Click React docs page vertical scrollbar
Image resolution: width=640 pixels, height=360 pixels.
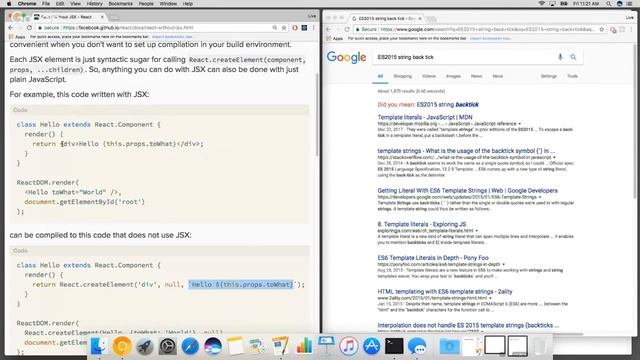(317, 115)
